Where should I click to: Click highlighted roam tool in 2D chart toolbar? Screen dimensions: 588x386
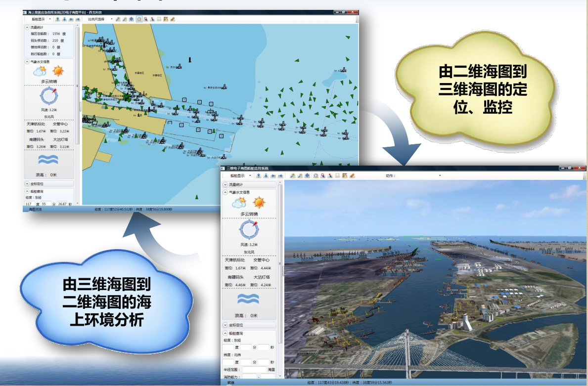pyautogui.click(x=139, y=19)
